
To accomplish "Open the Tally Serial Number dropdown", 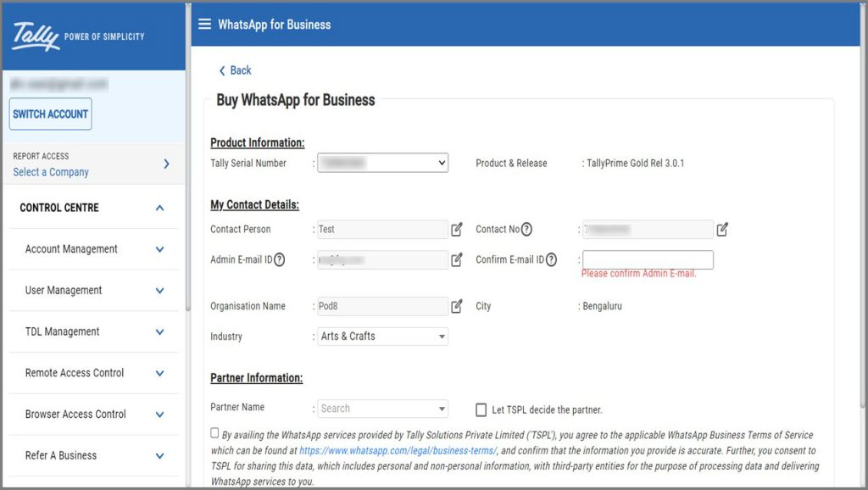I will point(382,163).
